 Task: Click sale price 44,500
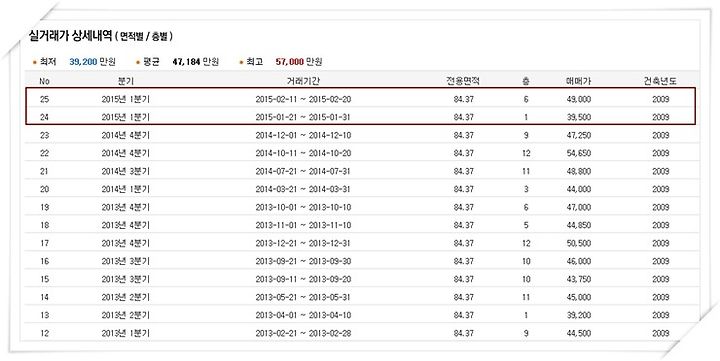tap(579, 333)
